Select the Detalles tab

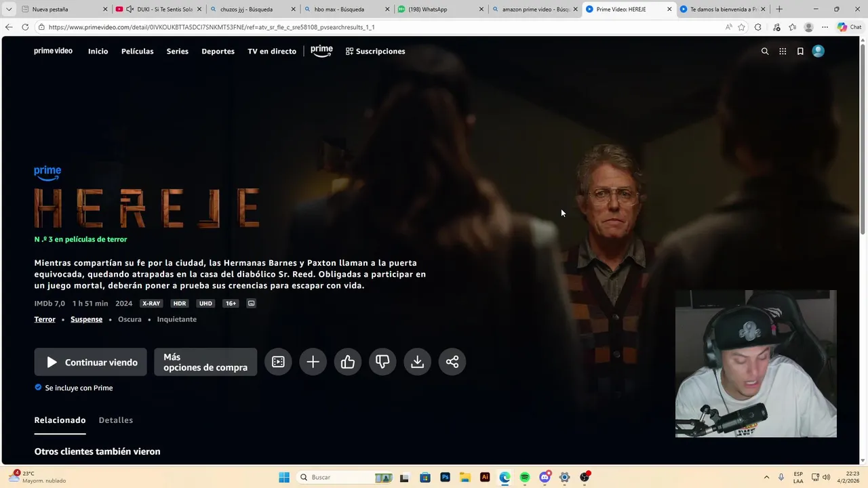point(116,420)
